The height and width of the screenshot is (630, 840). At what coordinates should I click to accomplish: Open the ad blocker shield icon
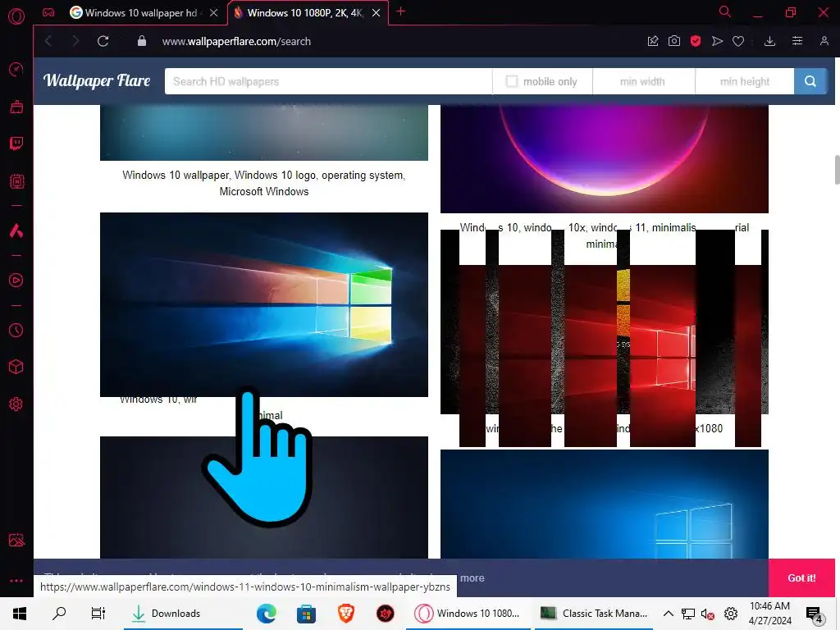(x=696, y=41)
